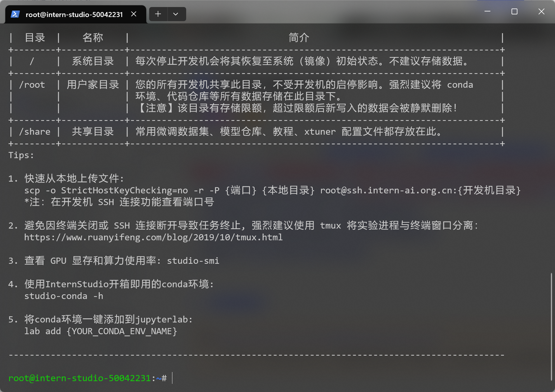Click the 用户家目录 name cell
The height and width of the screenshot is (392, 555).
pos(93,85)
